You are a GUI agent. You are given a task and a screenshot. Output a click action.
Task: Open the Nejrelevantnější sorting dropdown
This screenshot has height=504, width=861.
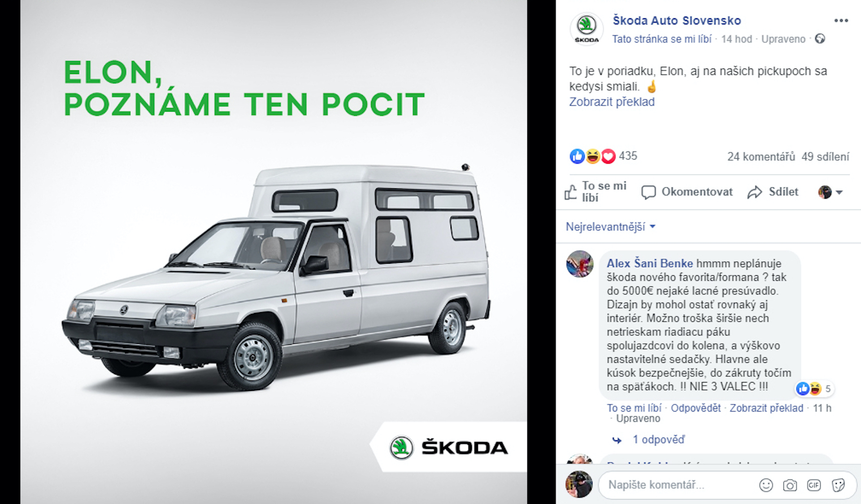(x=610, y=226)
